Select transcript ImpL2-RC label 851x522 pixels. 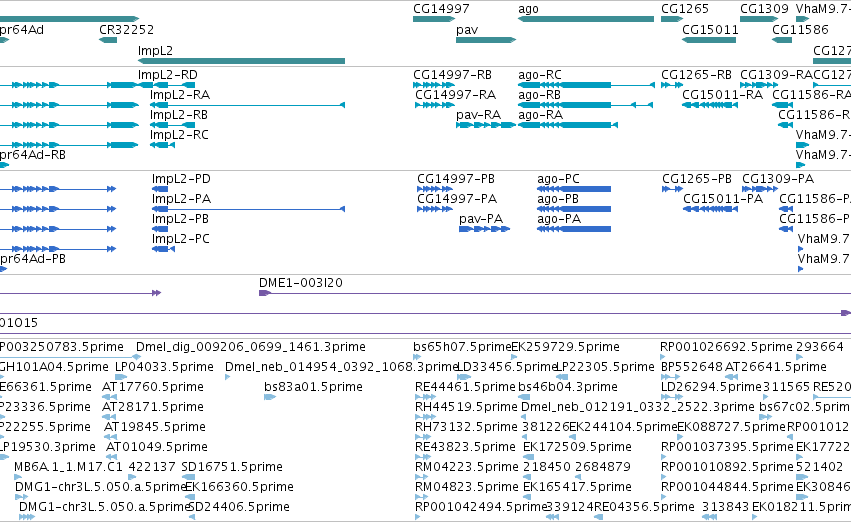[179, 135]
